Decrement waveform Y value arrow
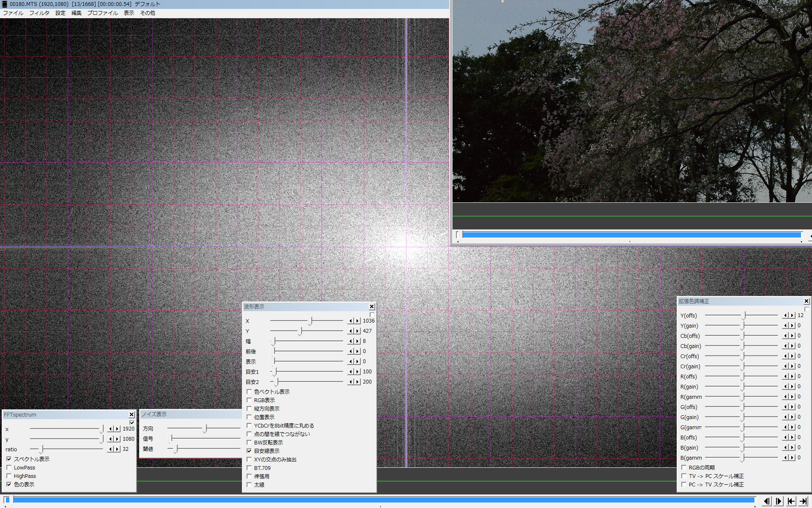The width and height of the screenshot is (812, 508). pyautogui.click(x=351, y=331)
